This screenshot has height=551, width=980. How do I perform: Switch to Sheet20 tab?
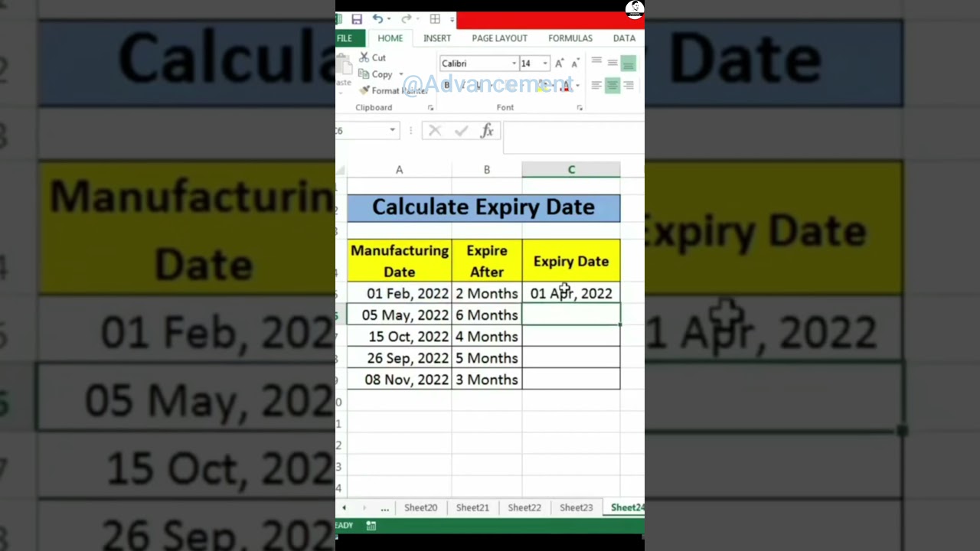(x=420, y=507)
